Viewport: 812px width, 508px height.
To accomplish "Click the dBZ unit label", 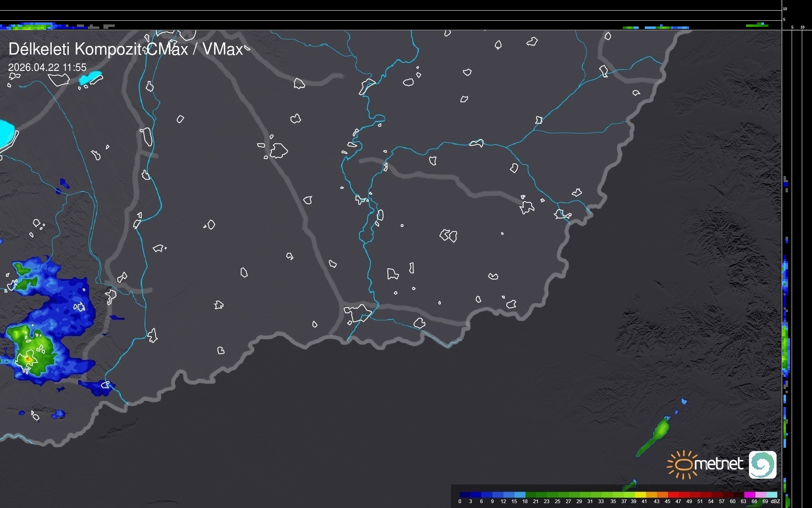I will [x=775, y=501].
